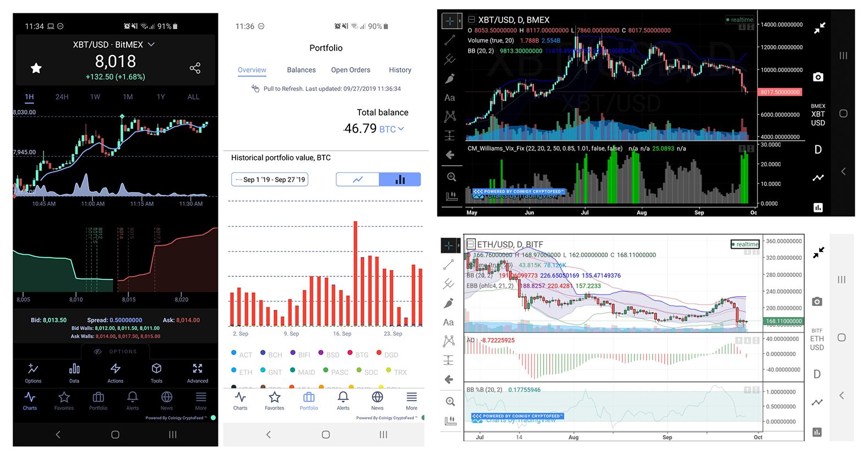Open the Data chart tool

point(74,373)
